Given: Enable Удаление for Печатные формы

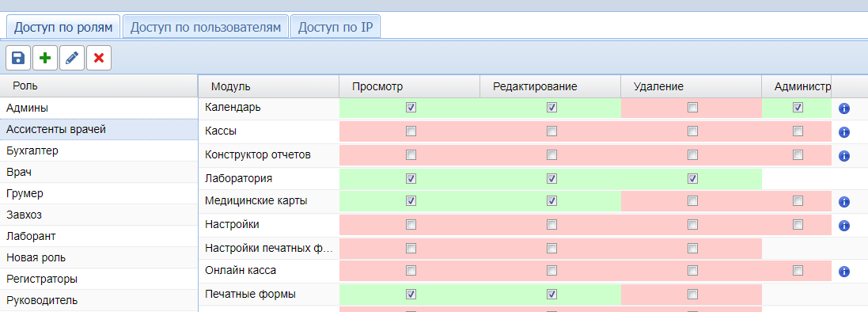Looking at the screenshot, I should pos(692,295).
